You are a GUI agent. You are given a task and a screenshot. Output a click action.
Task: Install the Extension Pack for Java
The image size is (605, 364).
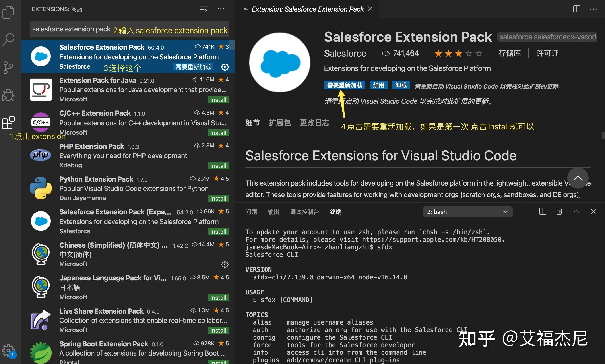[x=218, y=100]
